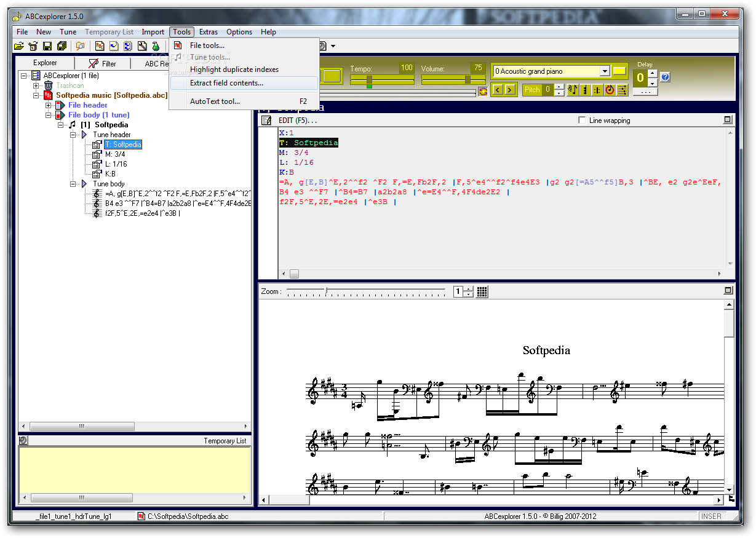Click the next arrow button next to Pitch
The width and height of the screenshot is (756, 538).
[x=511, y=90]
